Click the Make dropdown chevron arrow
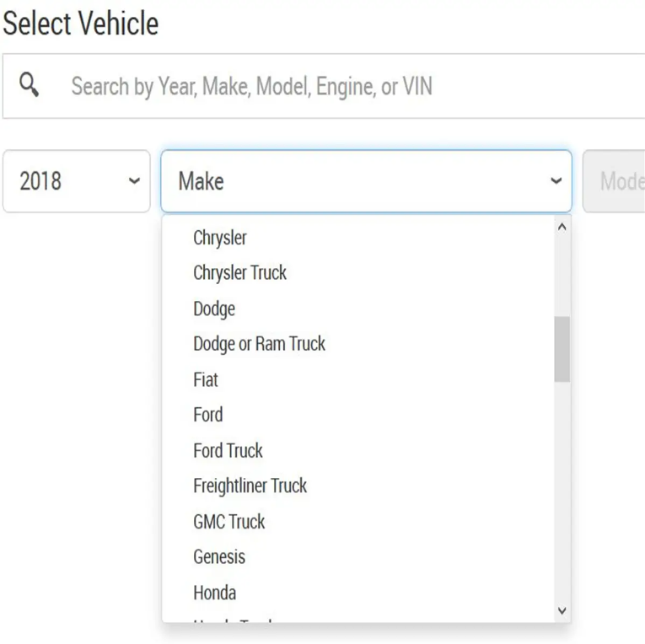The width and height of the screenshot is (645, 644). (555, 181)
